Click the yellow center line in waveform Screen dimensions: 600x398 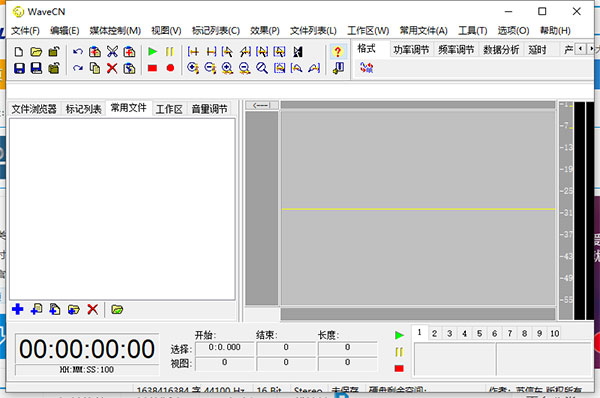(418, 209)
